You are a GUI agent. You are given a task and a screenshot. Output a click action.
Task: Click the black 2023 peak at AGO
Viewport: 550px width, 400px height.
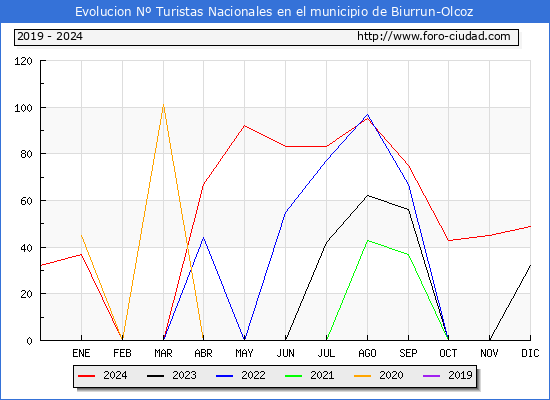(367, 195)
